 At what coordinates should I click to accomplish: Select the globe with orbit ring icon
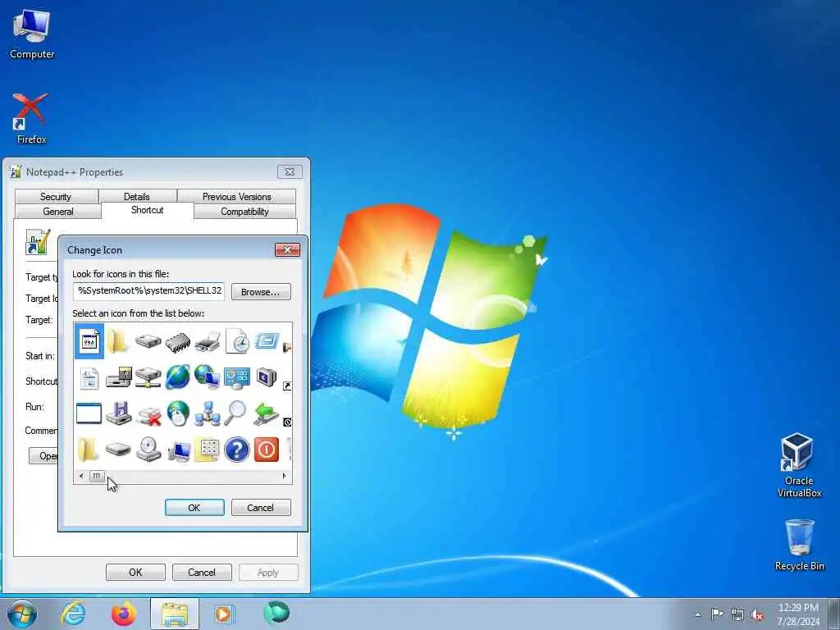pyautogui.click(x=177, y=377)
